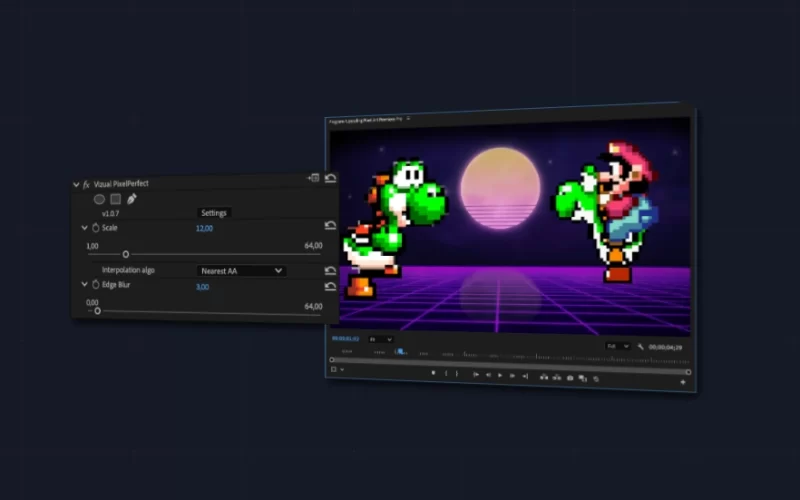The height and width of the screenshot is (500, 800).
Task: Reset the Scale parameter
Action: [x=330, y=225]
